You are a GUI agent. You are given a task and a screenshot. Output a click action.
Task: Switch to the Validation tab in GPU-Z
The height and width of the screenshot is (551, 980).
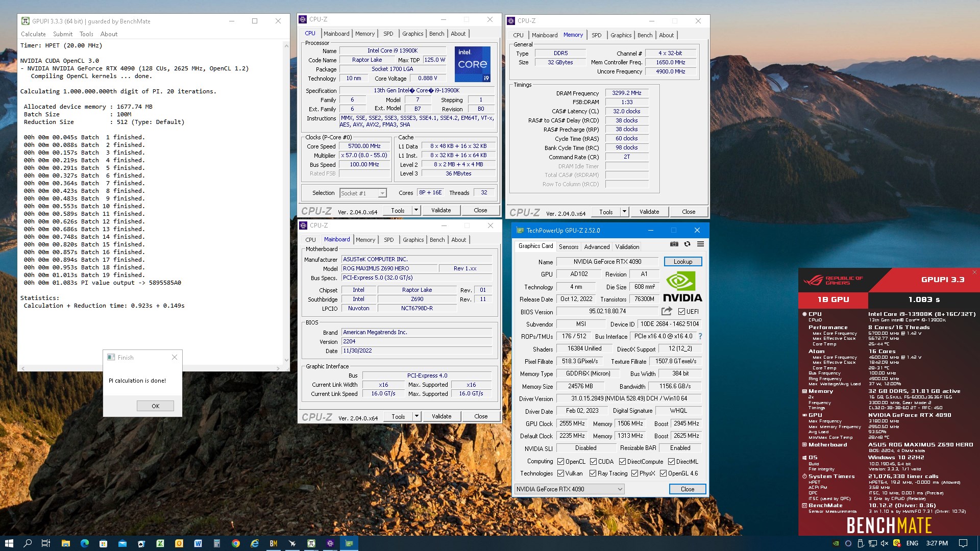coord(627,246)
